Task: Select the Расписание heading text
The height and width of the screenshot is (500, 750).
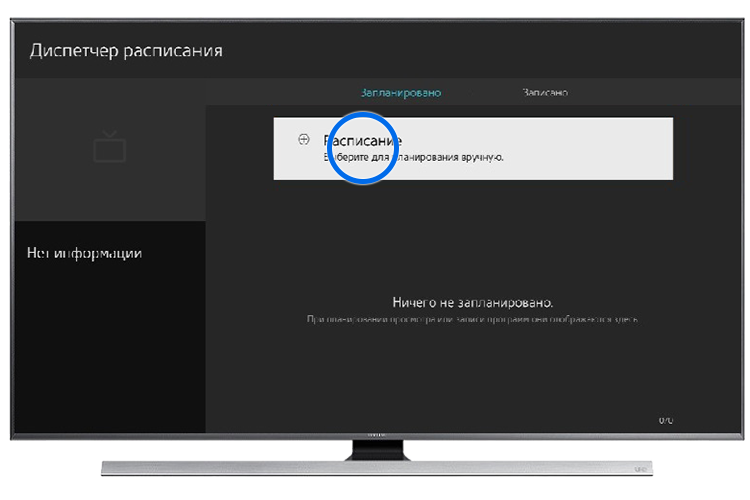Action: (362, 139)
